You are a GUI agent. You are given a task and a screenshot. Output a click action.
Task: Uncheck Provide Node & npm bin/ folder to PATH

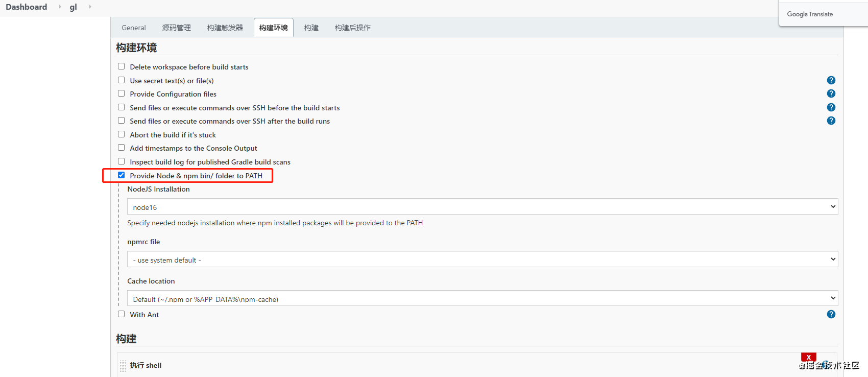pos(122,175)
